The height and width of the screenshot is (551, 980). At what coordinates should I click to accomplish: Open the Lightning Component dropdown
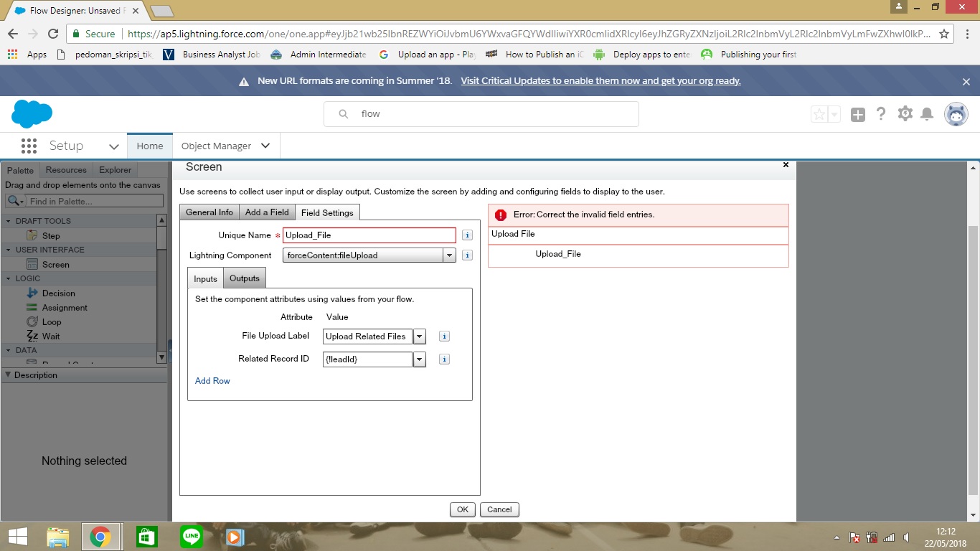(x=449, y=255)
